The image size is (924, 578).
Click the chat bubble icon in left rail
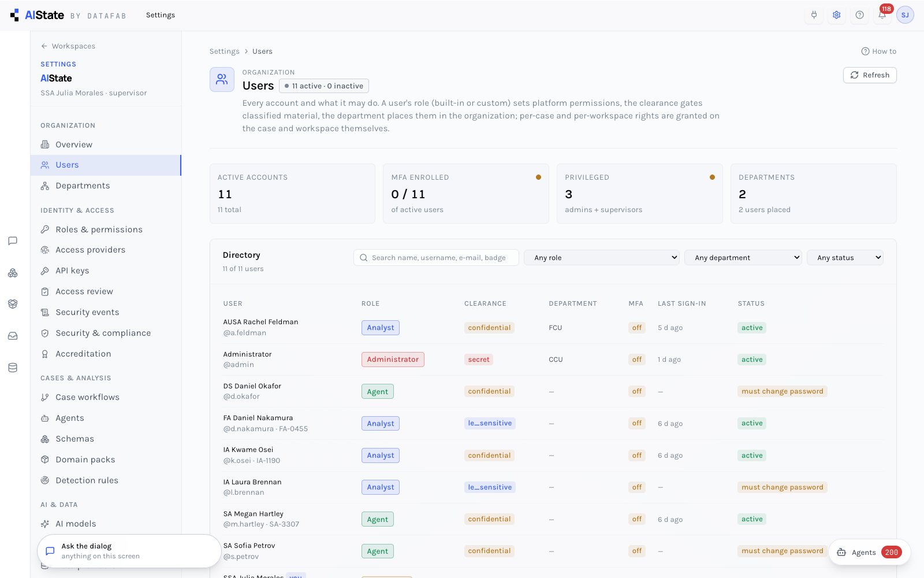tap(13, 241)
